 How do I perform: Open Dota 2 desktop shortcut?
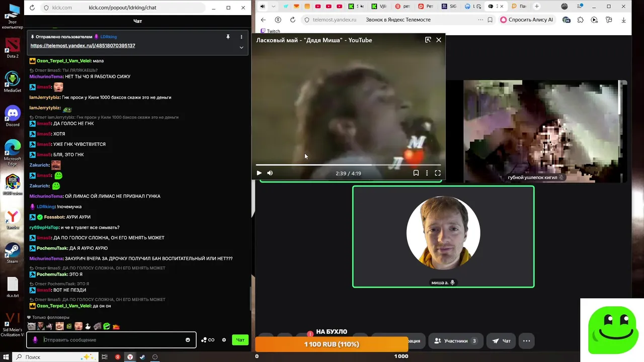pos(13,48)
